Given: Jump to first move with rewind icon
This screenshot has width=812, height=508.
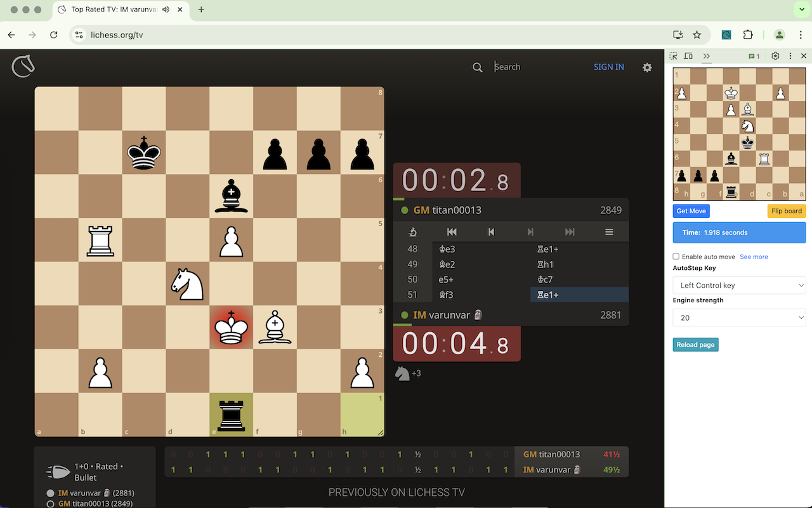Looking at the screenshot, I should 451,232.
